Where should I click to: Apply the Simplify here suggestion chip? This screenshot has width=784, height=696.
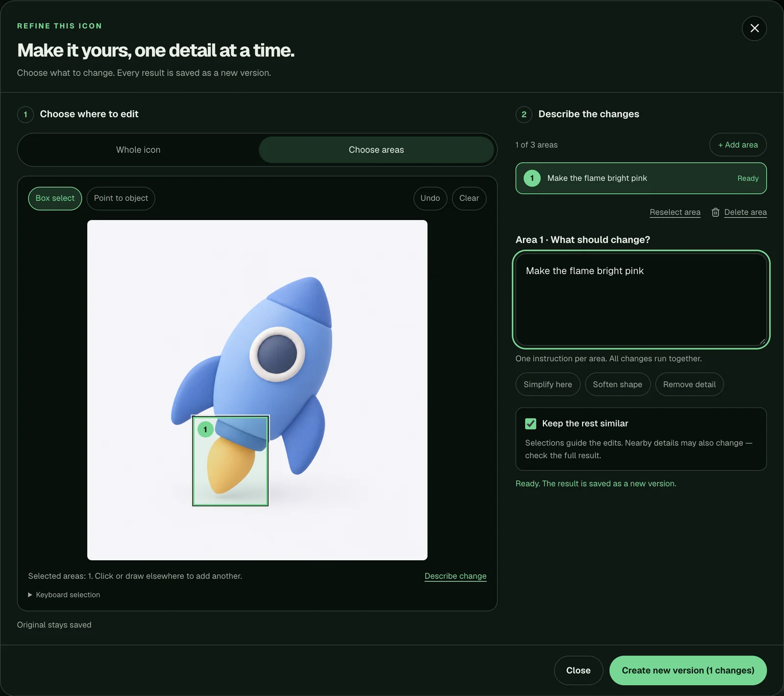[x=548, y=385]
